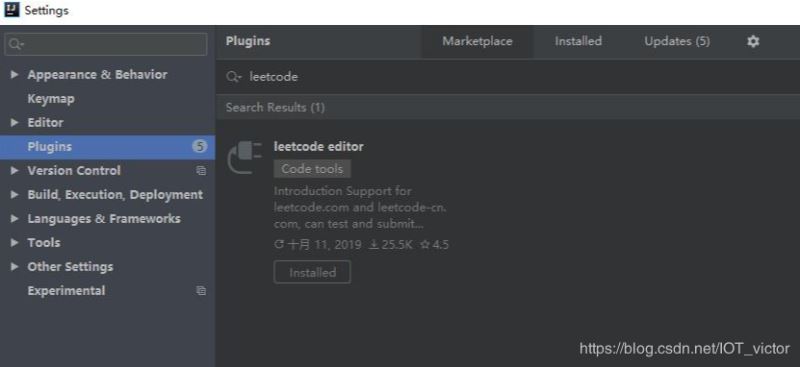This screenshot has width=800, height=367.
Task: Click the Experimental project-level copy icon
Action: [201, 290]
